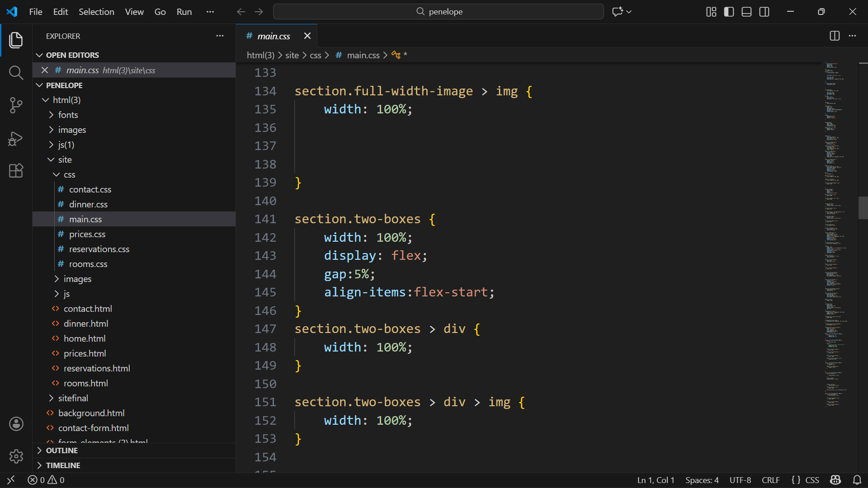Open the Source Control view
Image resolution: width=868 pixels, height=488 pixels.
coord(16,105)
